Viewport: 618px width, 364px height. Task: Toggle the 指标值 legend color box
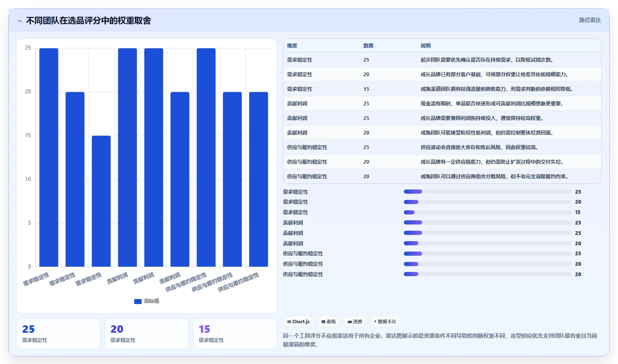click(x=138, y=301)
